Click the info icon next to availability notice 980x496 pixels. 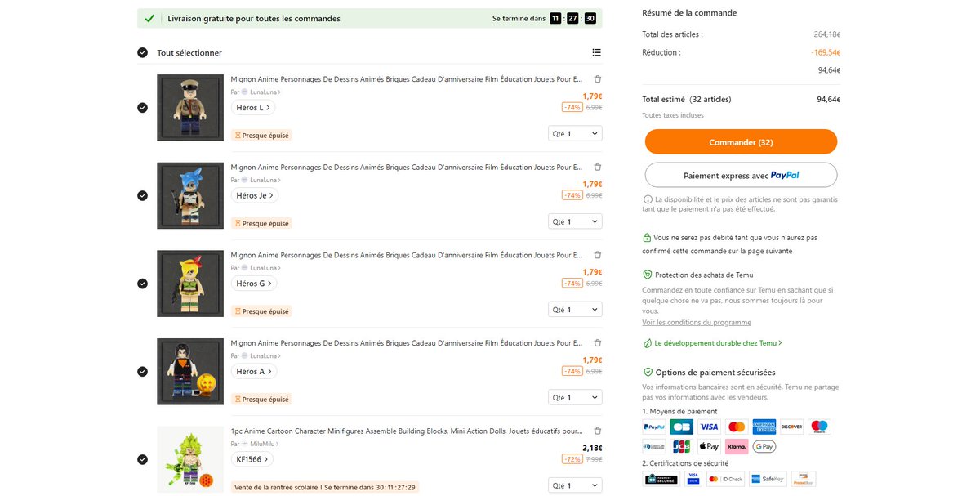648,199
